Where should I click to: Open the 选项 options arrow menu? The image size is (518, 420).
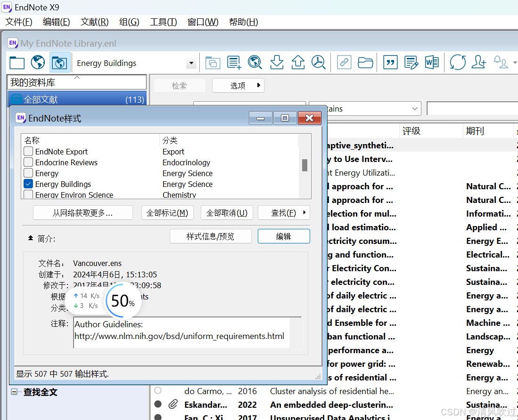pos(259,85)
